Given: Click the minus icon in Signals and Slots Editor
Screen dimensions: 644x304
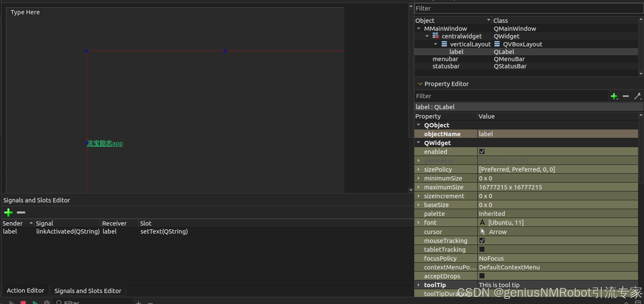Looking at the screenshot, I should [x=21, y=213].
